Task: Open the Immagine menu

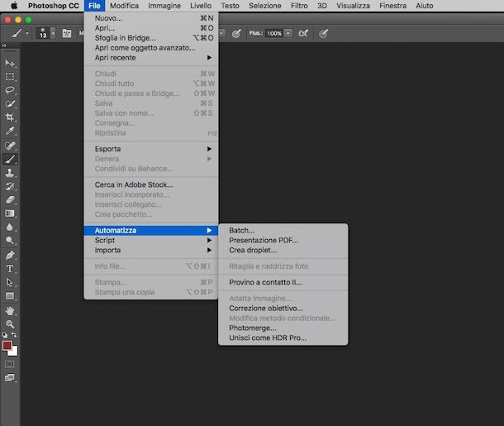Action: pyautogui.click(x=164, y=6)
